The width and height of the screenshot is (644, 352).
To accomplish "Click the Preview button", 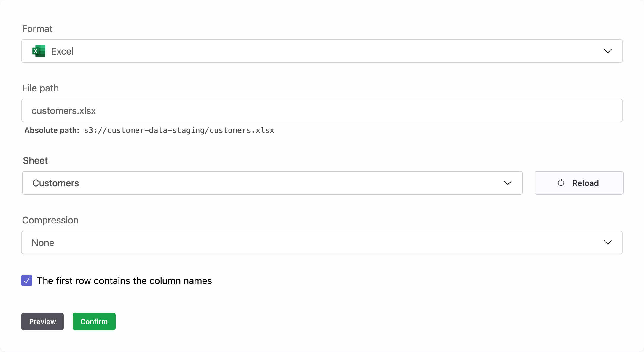I will 42,321.
